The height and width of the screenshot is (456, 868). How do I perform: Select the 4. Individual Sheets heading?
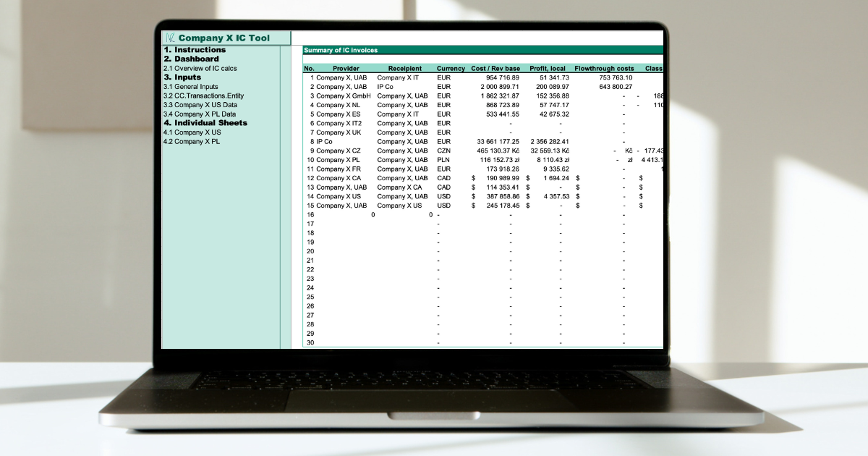pyautogui.click(x=205, y=123)
